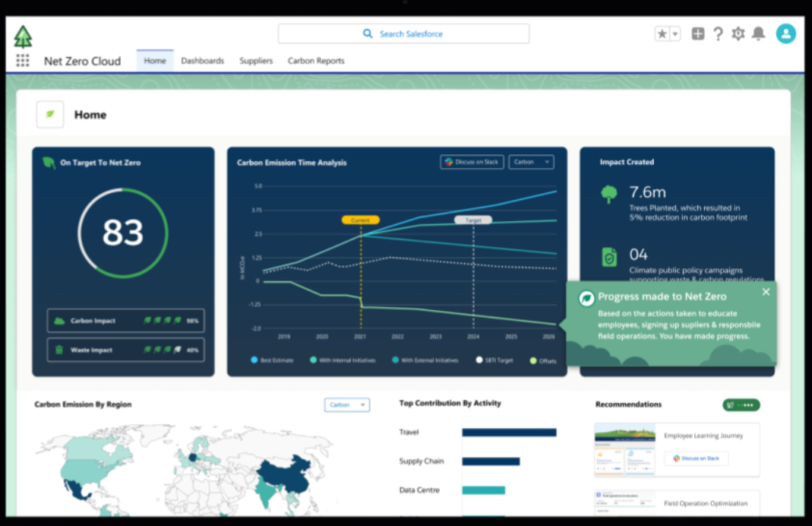Open the Setup gear icon
Image resolution: width=812 pixels, height=526 pixels.
tap(738, 33)
